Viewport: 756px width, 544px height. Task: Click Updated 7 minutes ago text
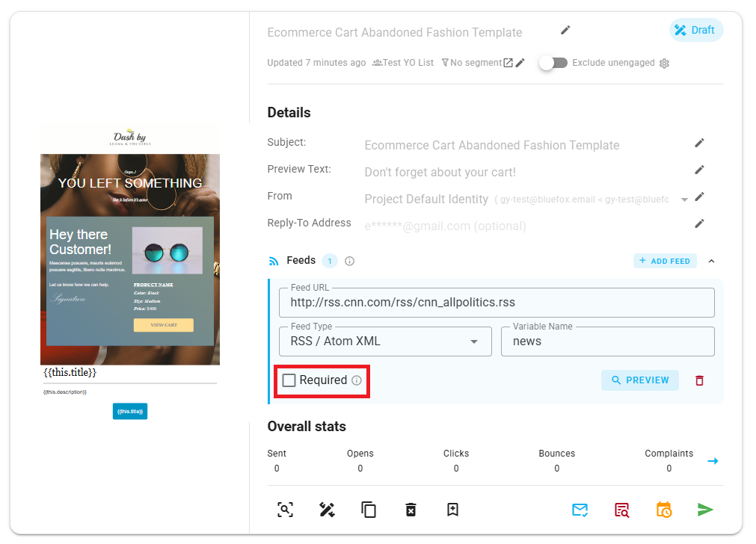pyautogui.click(x=317, y=63)
